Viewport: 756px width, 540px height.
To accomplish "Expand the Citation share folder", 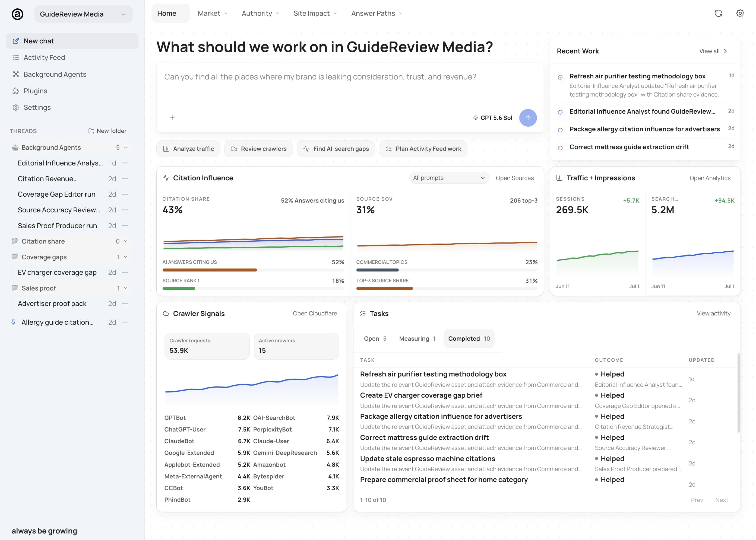I will (x=126, y=241).
